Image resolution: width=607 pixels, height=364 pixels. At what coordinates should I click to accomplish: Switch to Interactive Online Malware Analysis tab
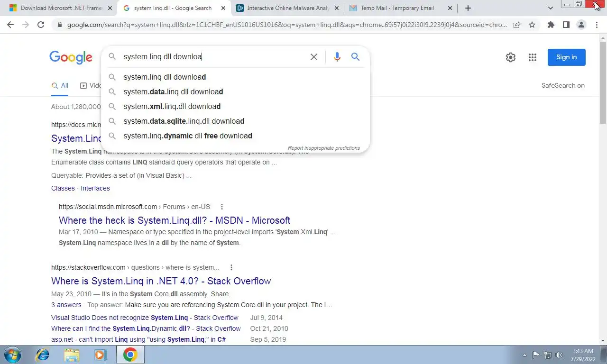(287, 8)
